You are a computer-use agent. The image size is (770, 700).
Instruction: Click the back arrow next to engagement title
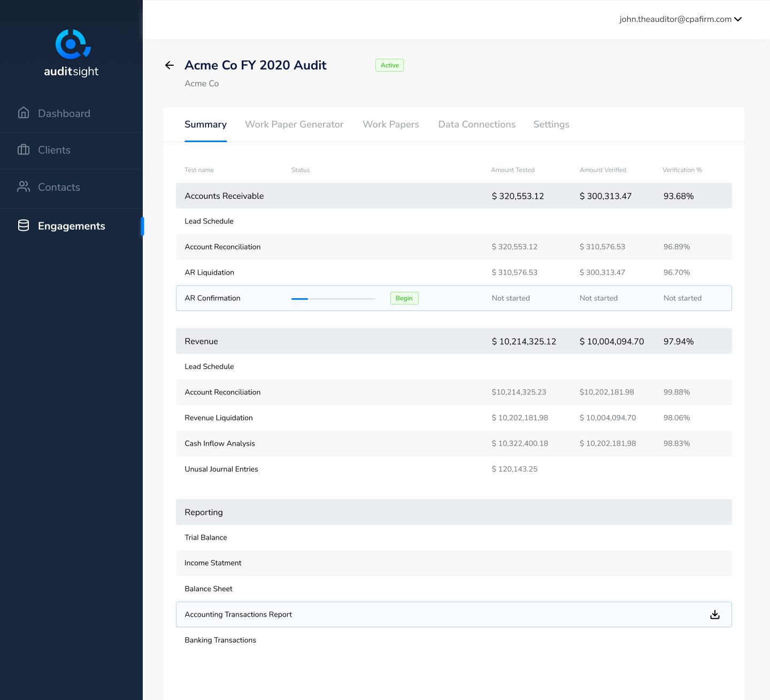pyautogui.click(x=170, y=65)
